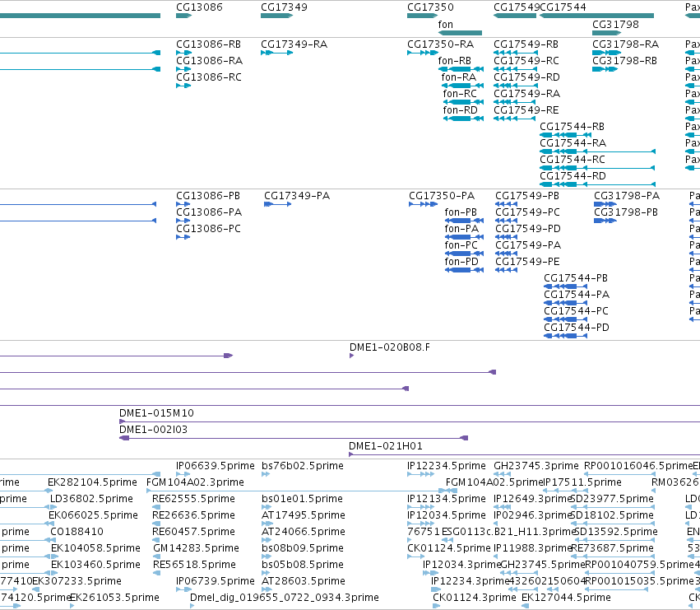Select transcript CG17544-RB

tap(572, 127)
